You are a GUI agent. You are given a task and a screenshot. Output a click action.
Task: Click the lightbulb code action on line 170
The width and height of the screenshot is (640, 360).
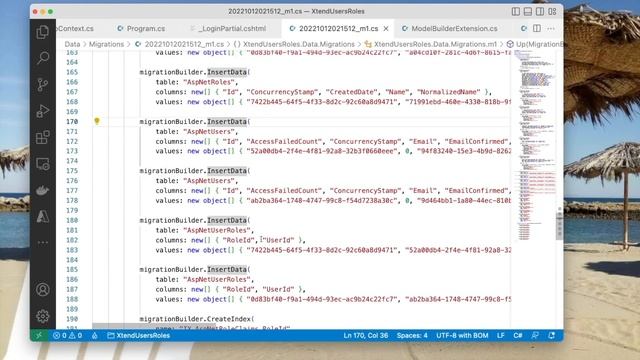coord(97,121)
